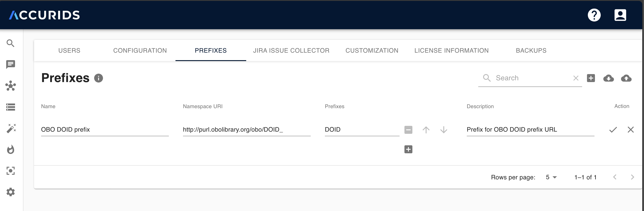Screen dimensions: 644x211
Task: Open the help question mark icon
Action: pos(594,15)
